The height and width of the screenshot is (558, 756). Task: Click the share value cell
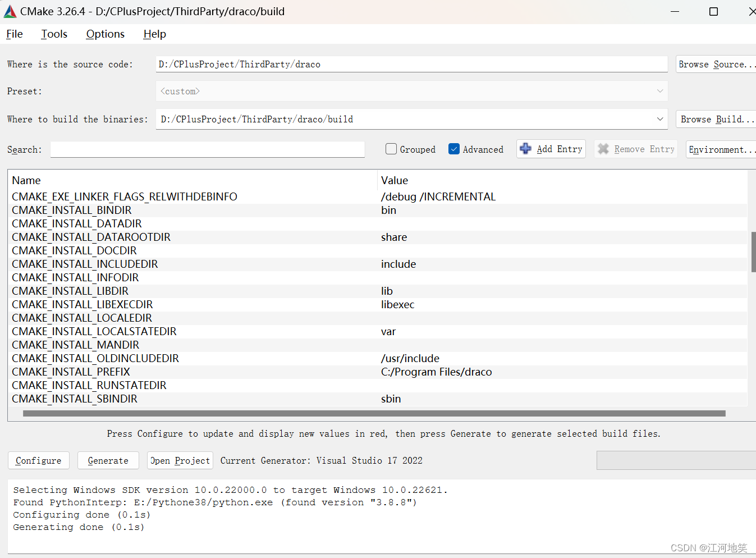click(394, 237)
